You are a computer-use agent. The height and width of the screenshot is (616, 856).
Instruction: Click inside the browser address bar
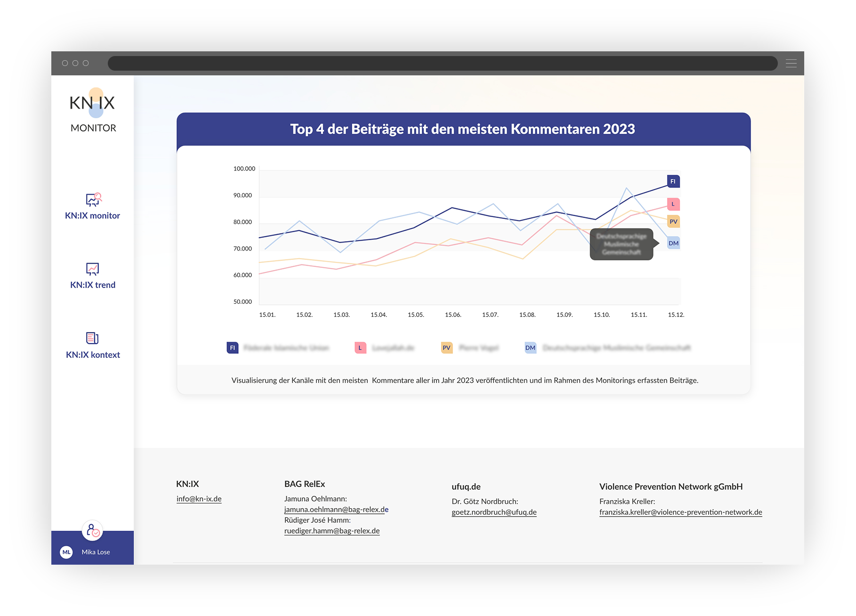[442, 63]
